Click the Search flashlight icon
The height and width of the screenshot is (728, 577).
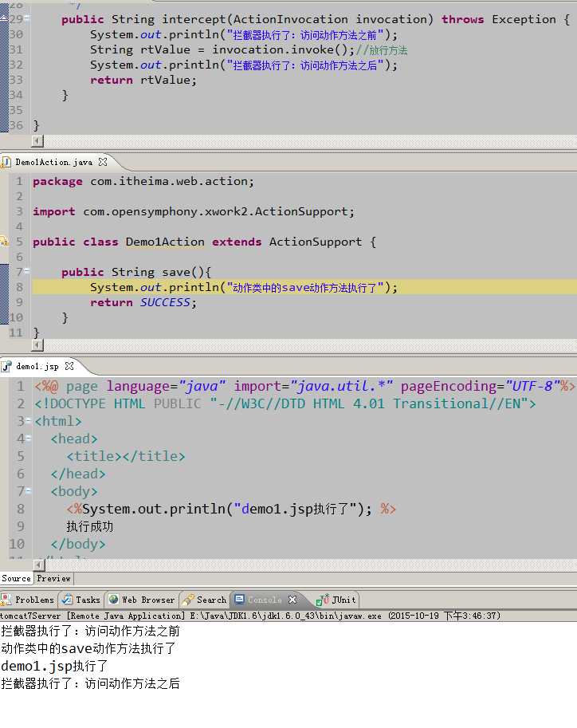(188, 600)
